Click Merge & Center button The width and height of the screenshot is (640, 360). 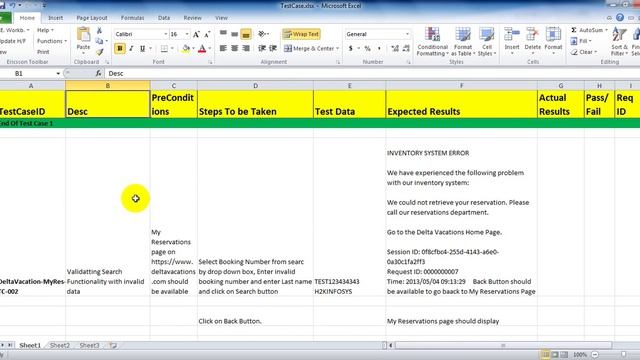309,49
